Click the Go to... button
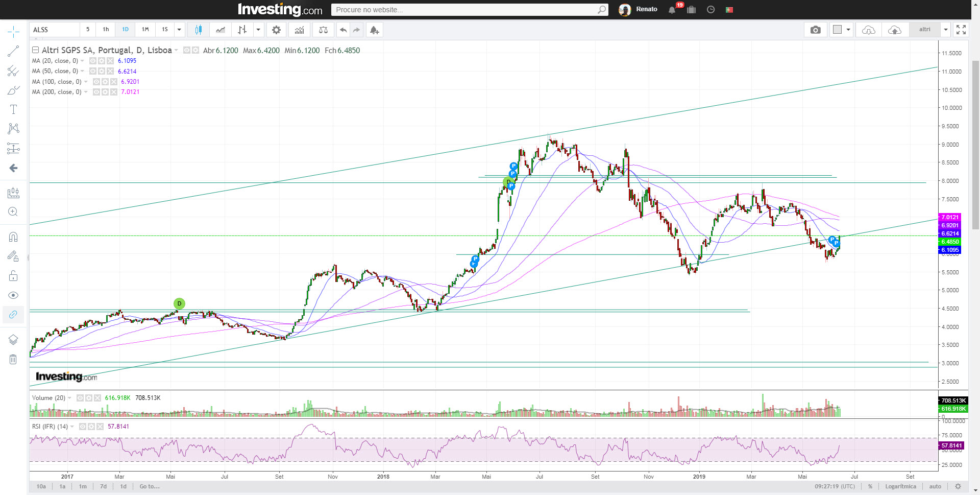The image size is (980, 495). [x=150, y=486]
